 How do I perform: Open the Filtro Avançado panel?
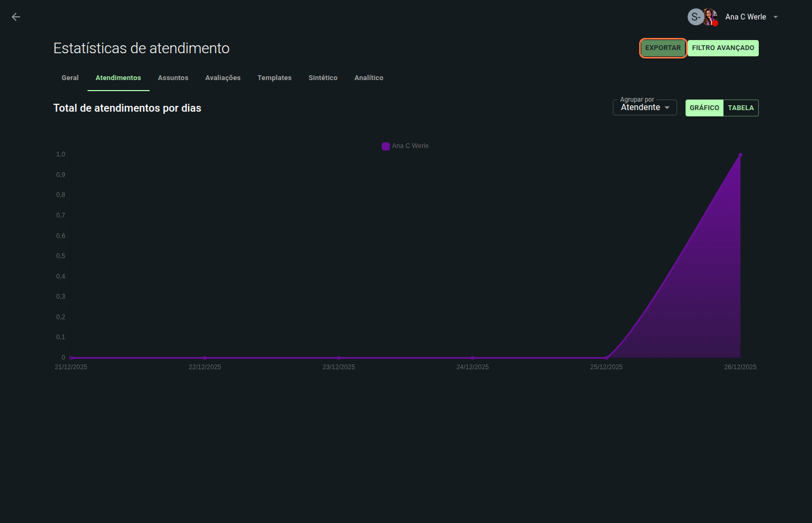[x=722, y=48]
